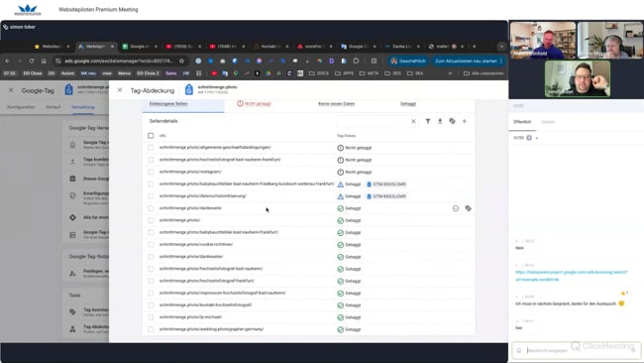The width and height of the screenshot is (644, 363).
Task: Click the site info icon in address bar
Action: click(x=58, y=60)
